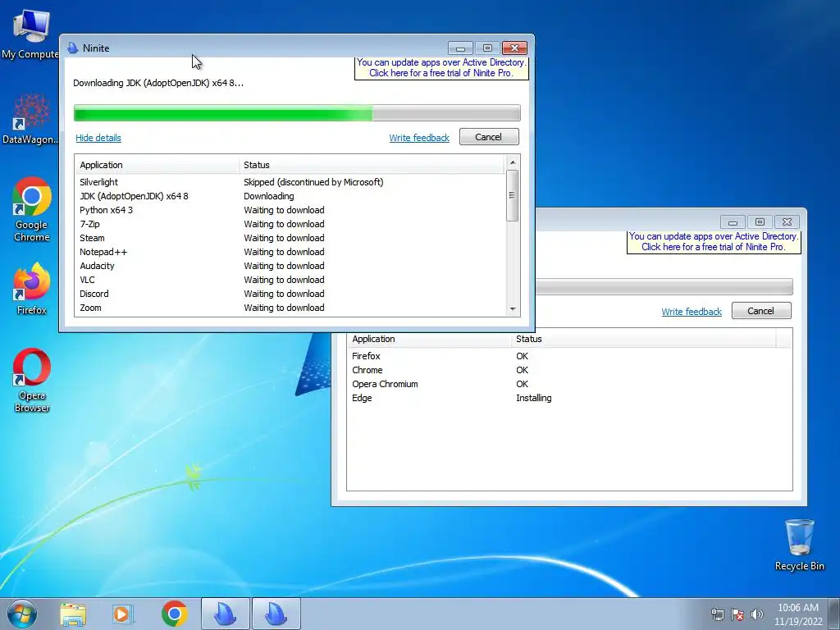Show the clock and date panel

(797, 614)
